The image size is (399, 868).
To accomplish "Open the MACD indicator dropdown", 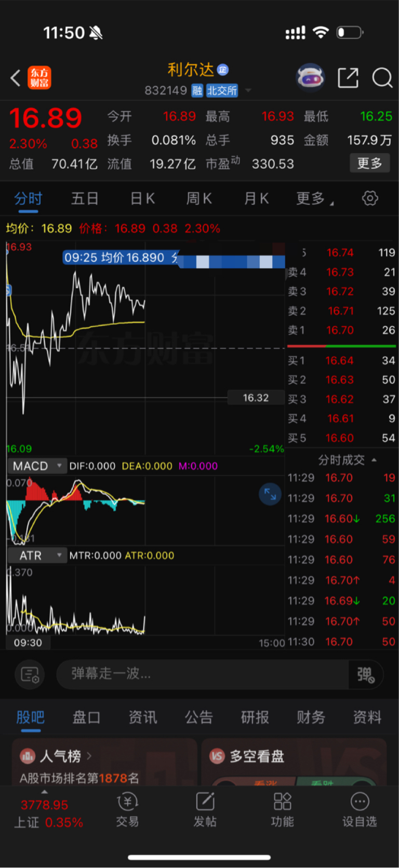I will [x=37, y=466].
